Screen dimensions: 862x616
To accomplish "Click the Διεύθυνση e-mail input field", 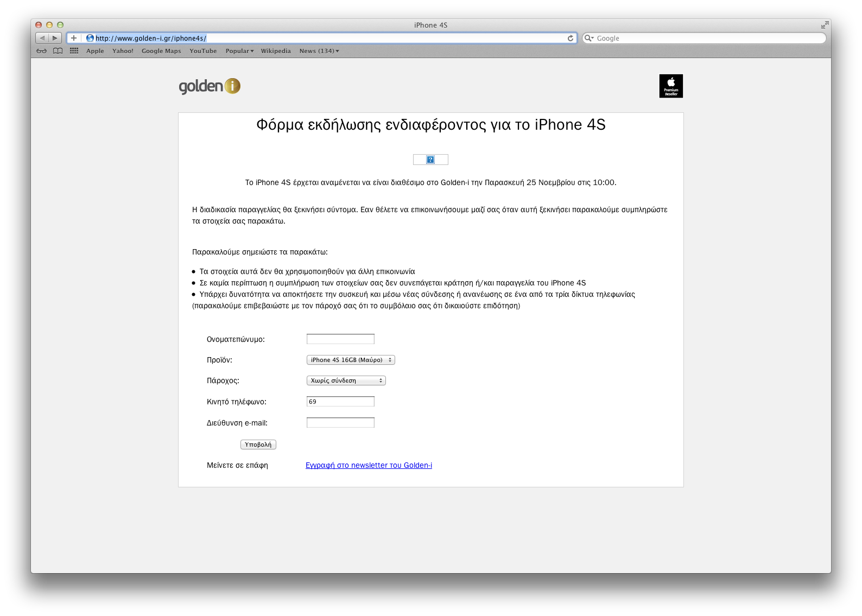I will 340,423.
